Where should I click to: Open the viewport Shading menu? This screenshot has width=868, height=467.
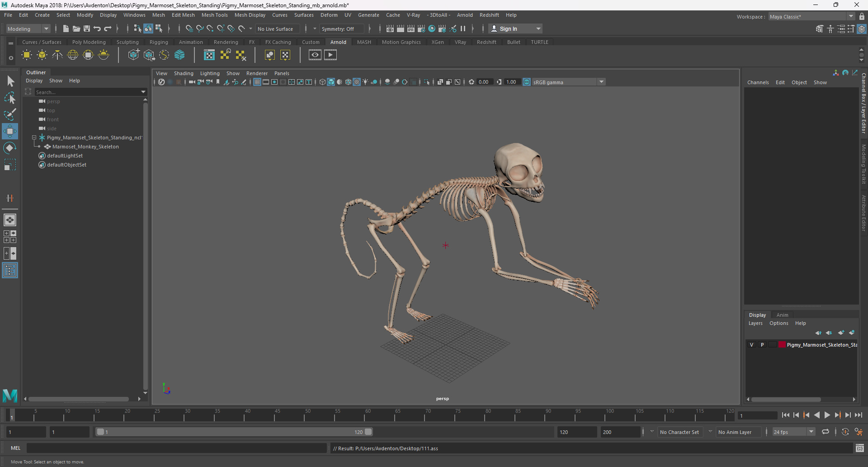pos(184,73)
